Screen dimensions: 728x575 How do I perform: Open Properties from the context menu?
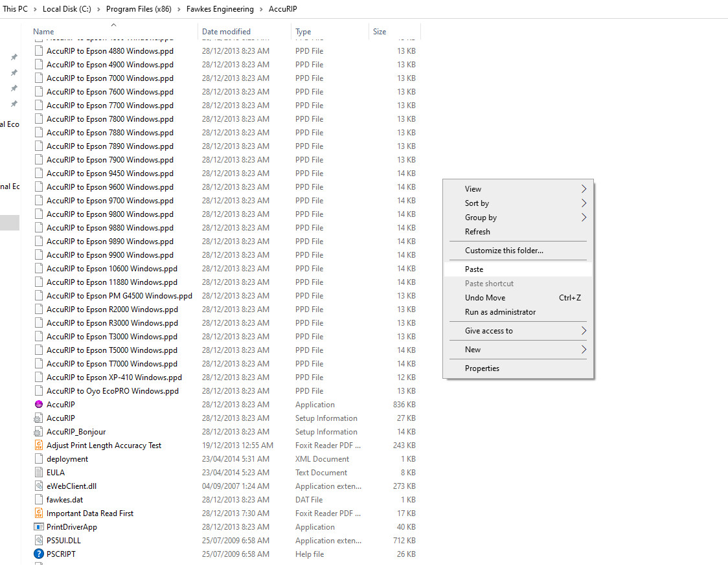tap(518, 368)
